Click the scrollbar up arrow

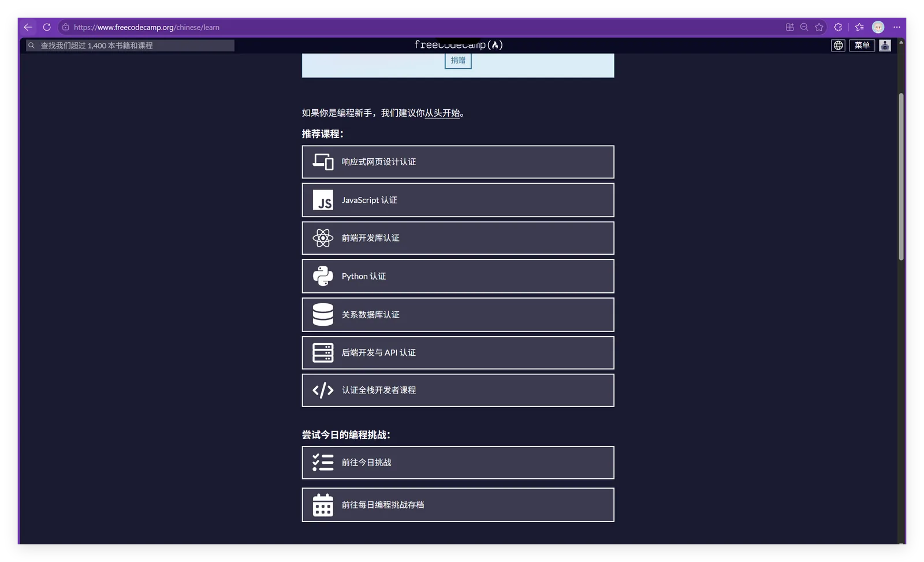point(901,43)
